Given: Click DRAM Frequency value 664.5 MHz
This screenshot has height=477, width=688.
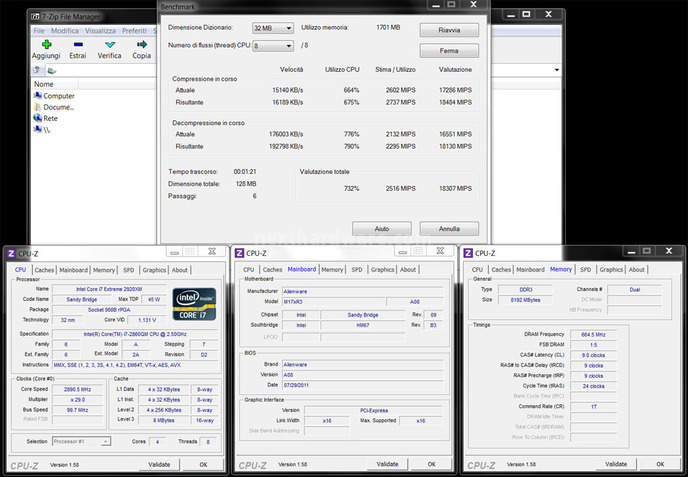Looking at the screenshot, I should click(x=593, y=334).
